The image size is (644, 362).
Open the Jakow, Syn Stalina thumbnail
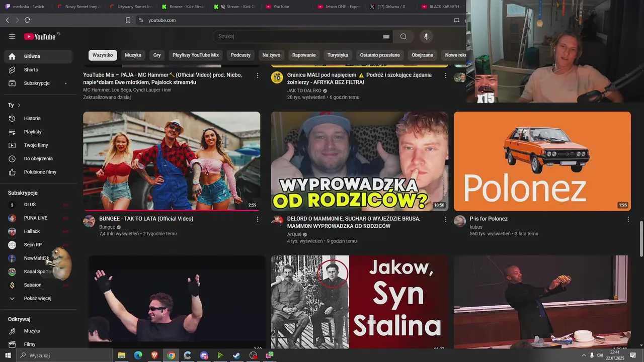[x=360, y=302]
